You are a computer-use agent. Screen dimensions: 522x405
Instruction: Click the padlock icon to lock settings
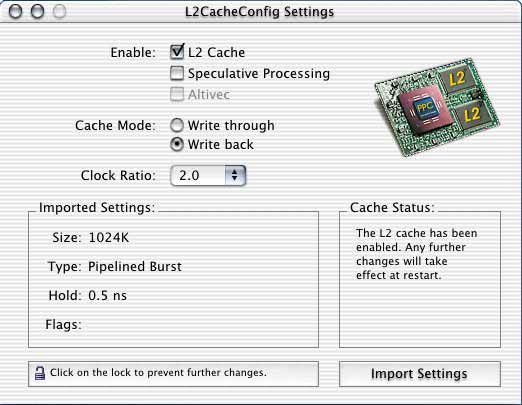pyautogui.click(x=40, y=373)
